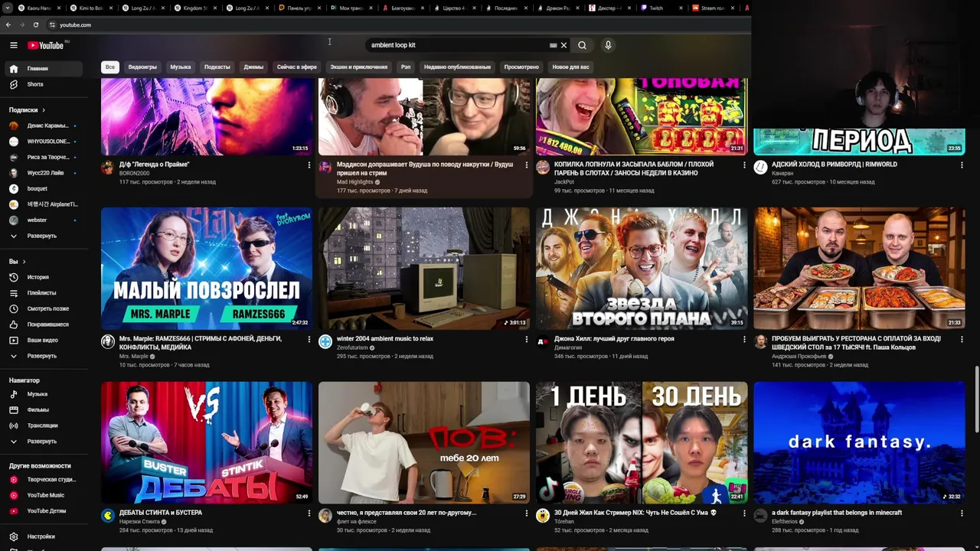Open title a dark fantasy playlist in minecraft
This screenshot has height=551, width=980.
pos(837,514)
